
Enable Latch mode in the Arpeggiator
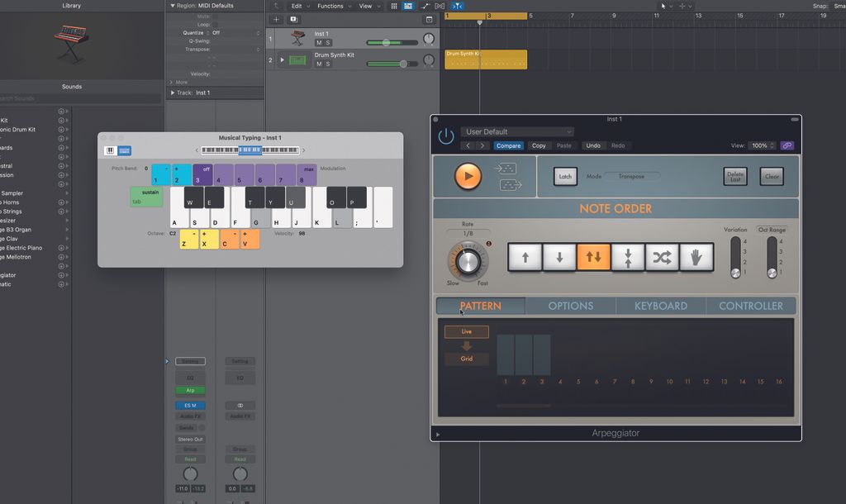565,176
